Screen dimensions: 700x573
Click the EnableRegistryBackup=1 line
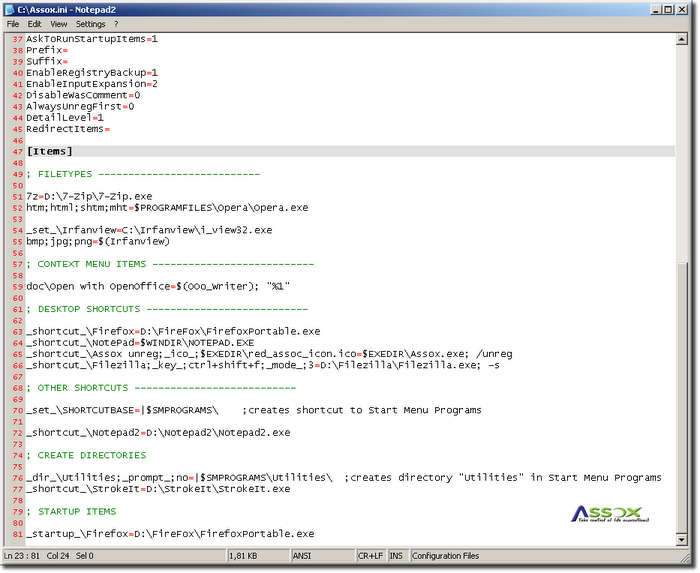tap(92, 72)
